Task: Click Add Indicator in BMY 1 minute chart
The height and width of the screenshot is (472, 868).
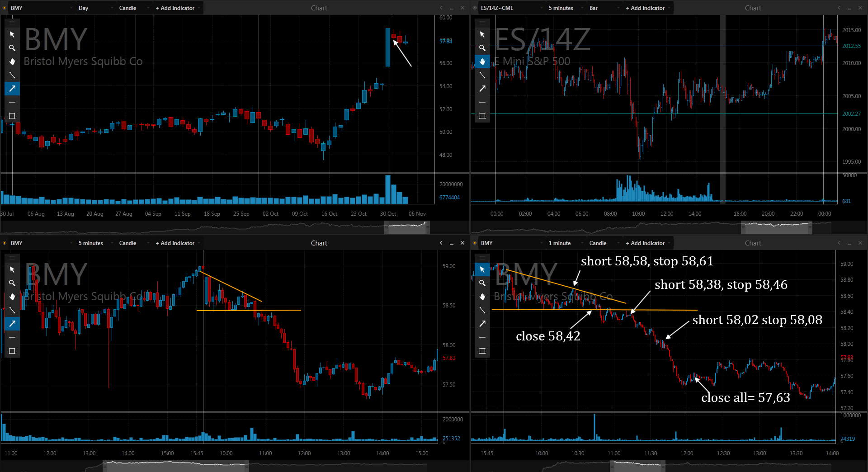Action: tap(647, 243)
